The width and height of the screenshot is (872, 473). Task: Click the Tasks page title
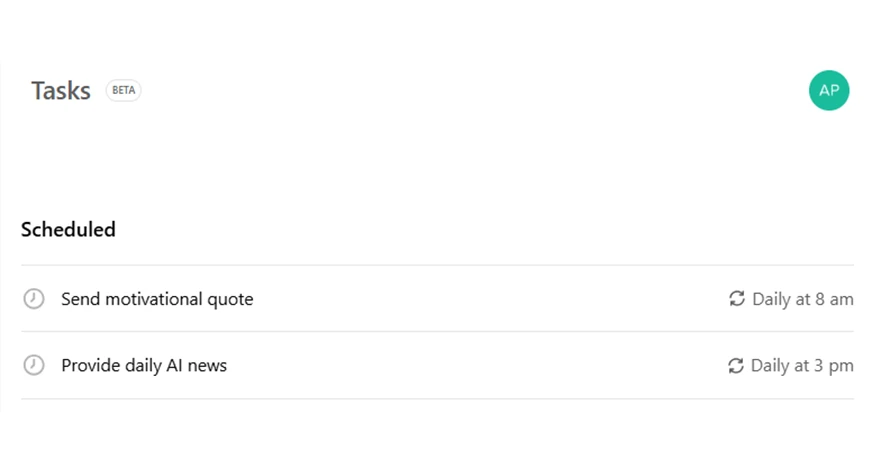(x=61, y=91)
